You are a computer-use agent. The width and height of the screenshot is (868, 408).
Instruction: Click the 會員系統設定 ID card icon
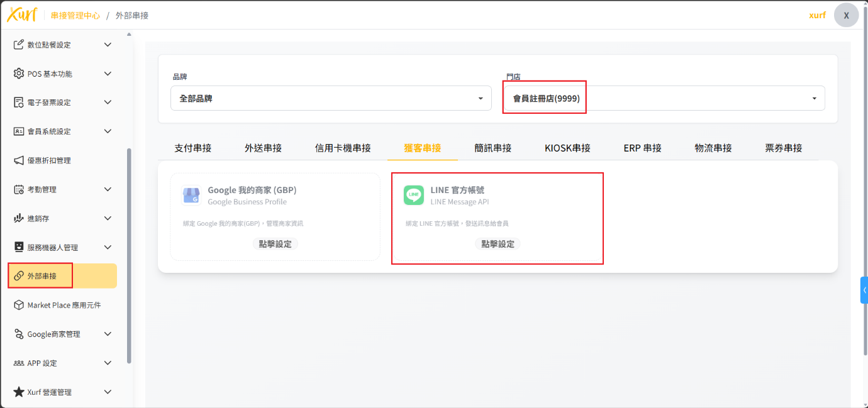[19, 131]
